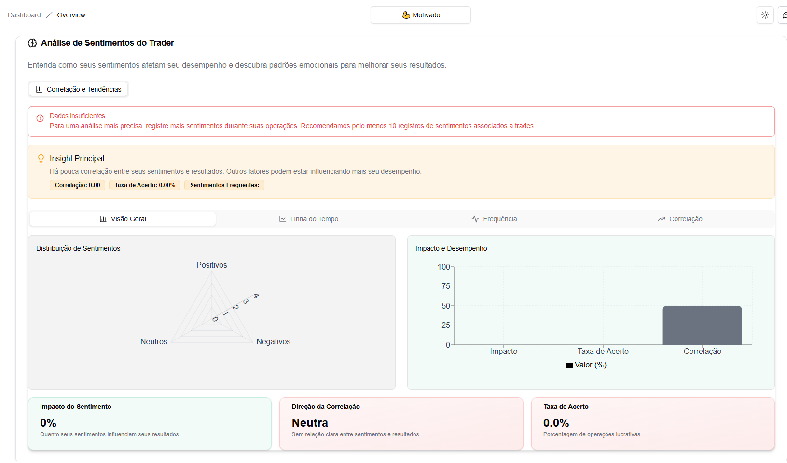Screen dimensions: 787x463
Task: Click the Insight Principal heading
Action: pos(77,159)
